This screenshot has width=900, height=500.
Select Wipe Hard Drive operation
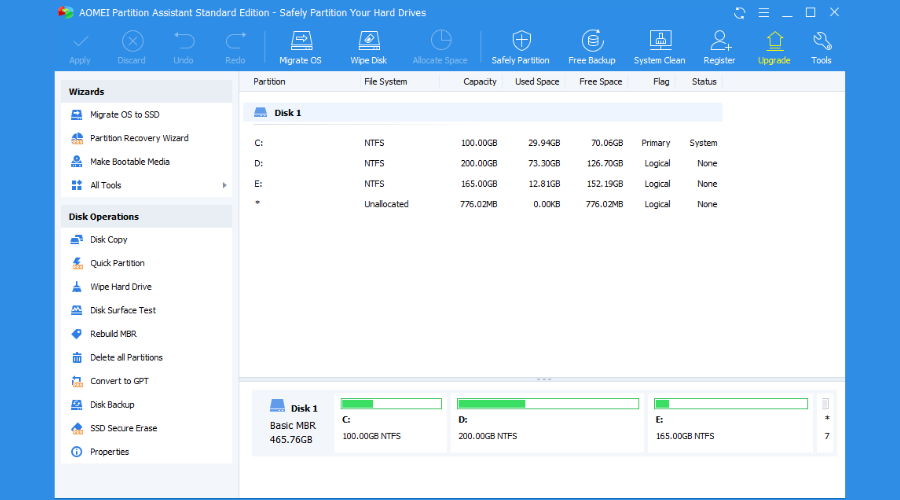[121, 287]
